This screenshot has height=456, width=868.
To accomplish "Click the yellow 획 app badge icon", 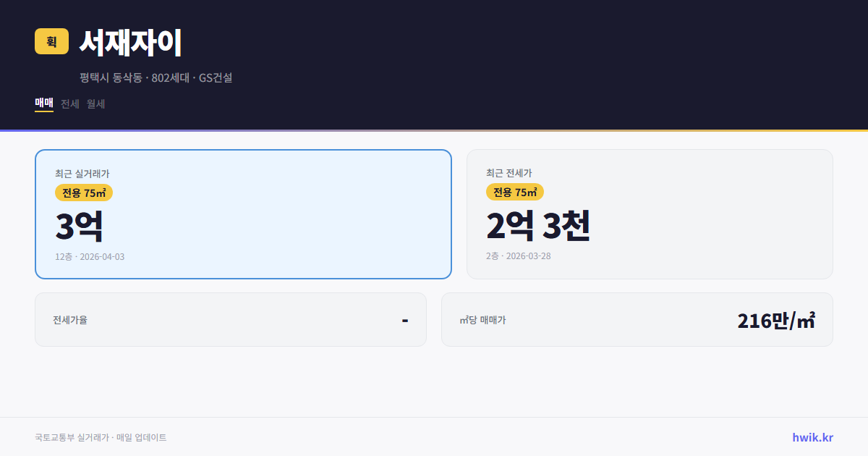I will 50,42.
